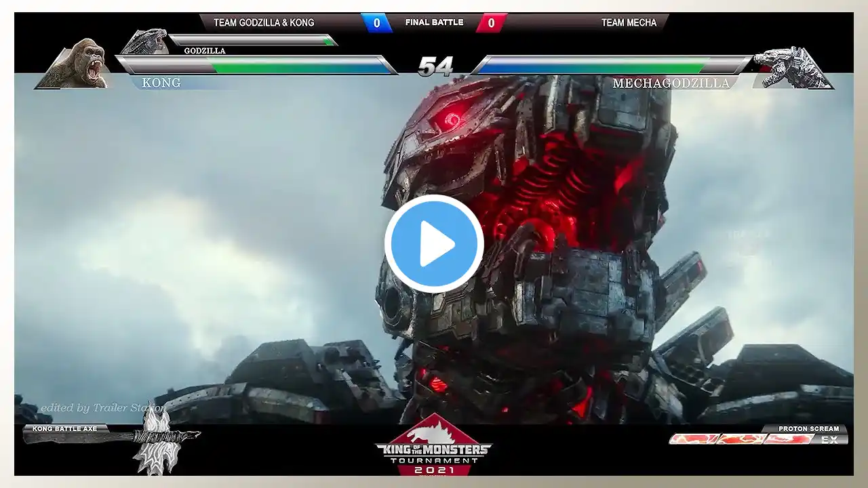Click the 'MECHAGODZILLA' name label

click(x=671, y=83)
